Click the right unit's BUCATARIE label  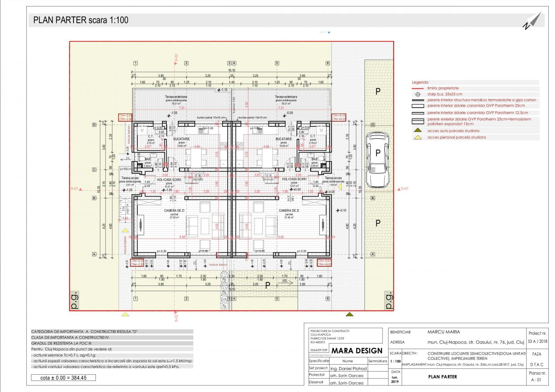[283, 139]
